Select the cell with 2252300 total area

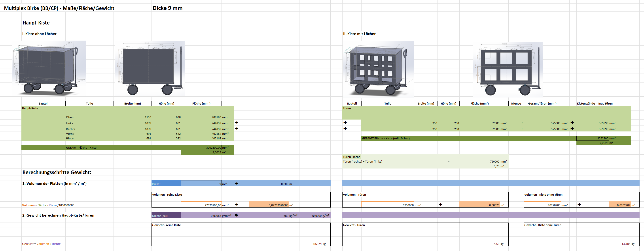[x=592, y=138]
